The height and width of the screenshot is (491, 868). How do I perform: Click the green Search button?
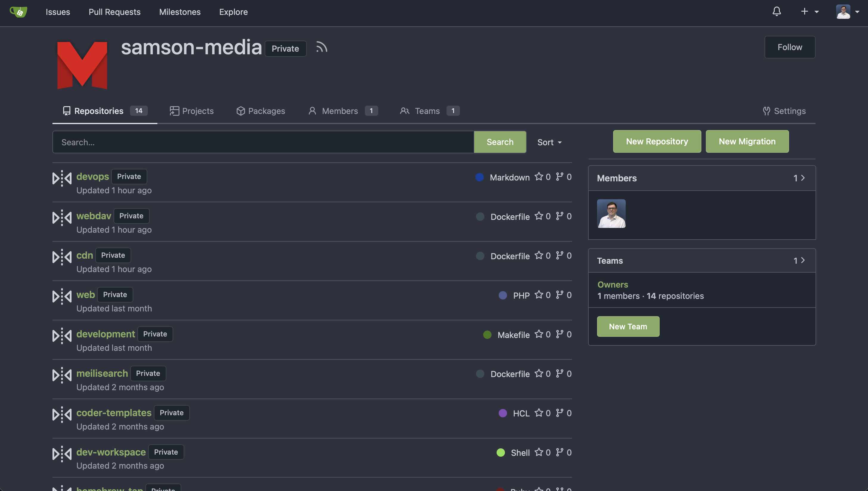coord(500,142)
